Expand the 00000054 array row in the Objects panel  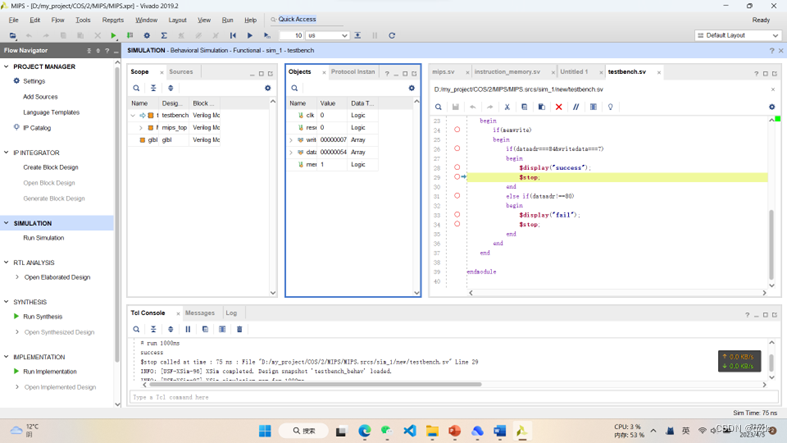(x=291, y=152)
